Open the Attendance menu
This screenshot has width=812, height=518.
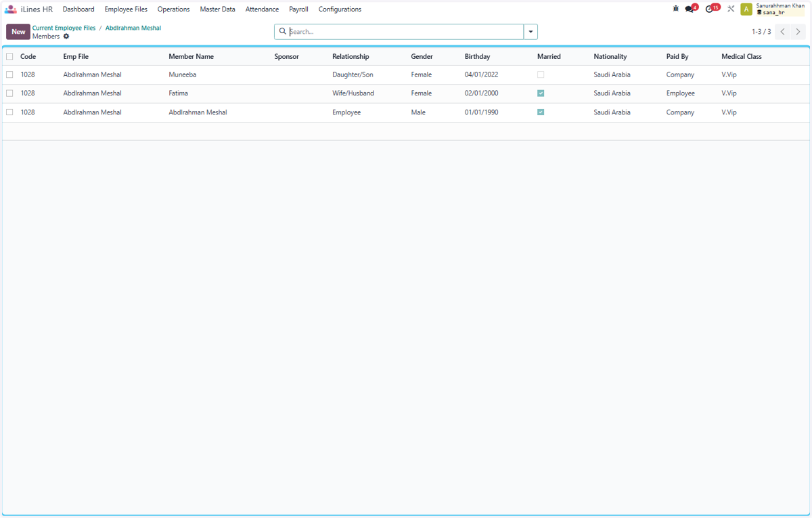(x=262, y=9)
